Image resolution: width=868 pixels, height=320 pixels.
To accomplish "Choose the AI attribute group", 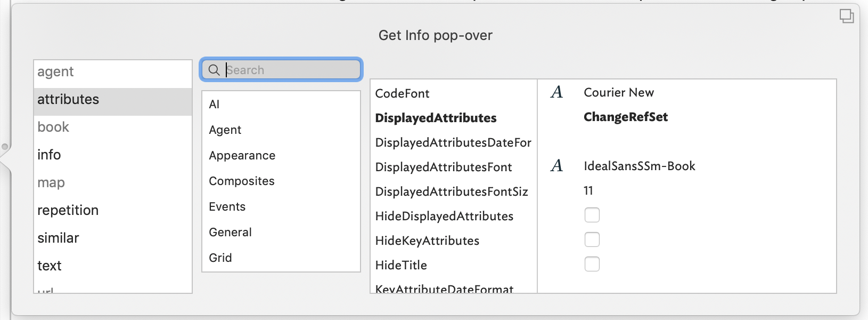I will tap(281, 105).
